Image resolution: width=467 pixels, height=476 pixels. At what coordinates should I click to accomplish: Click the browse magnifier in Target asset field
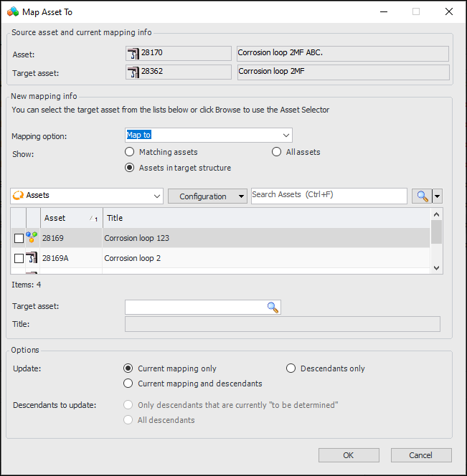273,307
